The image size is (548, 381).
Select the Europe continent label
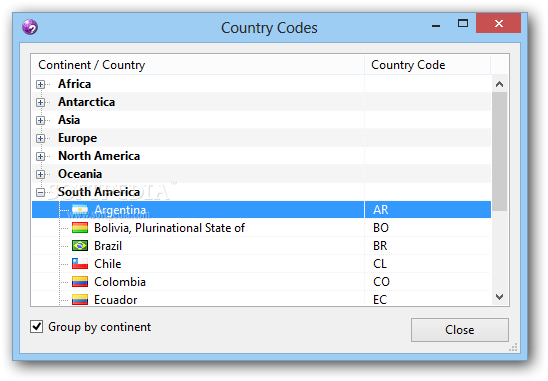(78, 138)
